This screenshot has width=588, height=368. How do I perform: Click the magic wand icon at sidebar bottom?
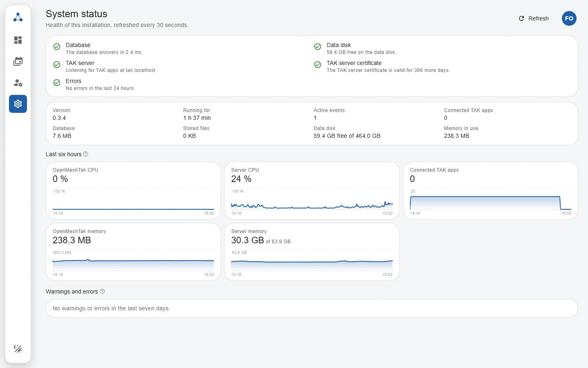(18, 348)
